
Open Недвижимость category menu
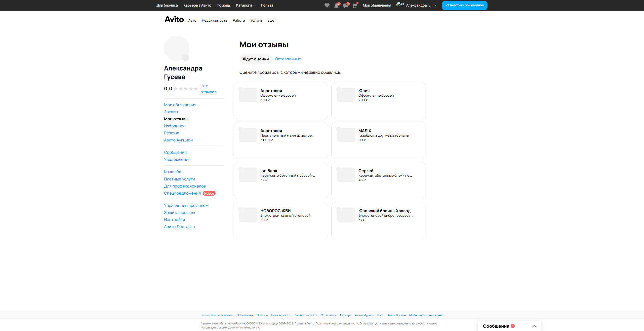pos(214,21)
